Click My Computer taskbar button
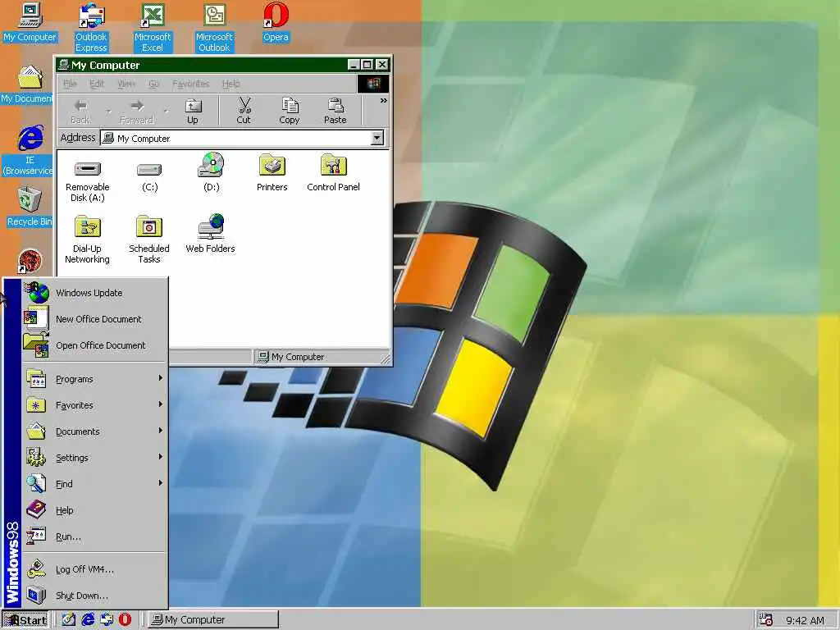Image resolution: width=840 pixels, height=630 pixels. (x=212, y=620)
